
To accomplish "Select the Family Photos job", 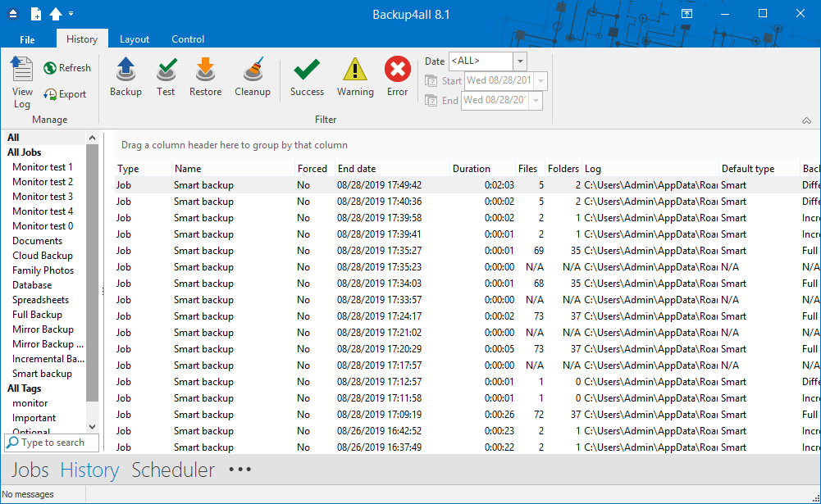I will (43, 270).
